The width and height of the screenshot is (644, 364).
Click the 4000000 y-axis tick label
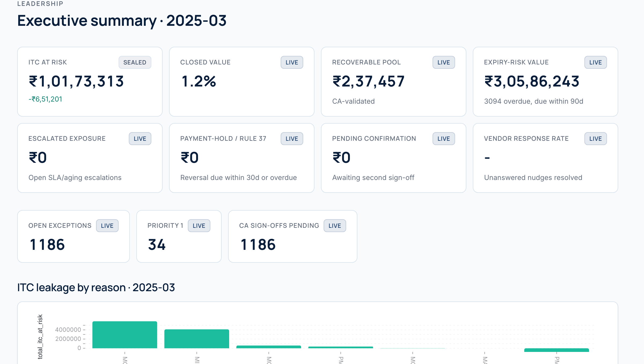[x=68, y=330]
